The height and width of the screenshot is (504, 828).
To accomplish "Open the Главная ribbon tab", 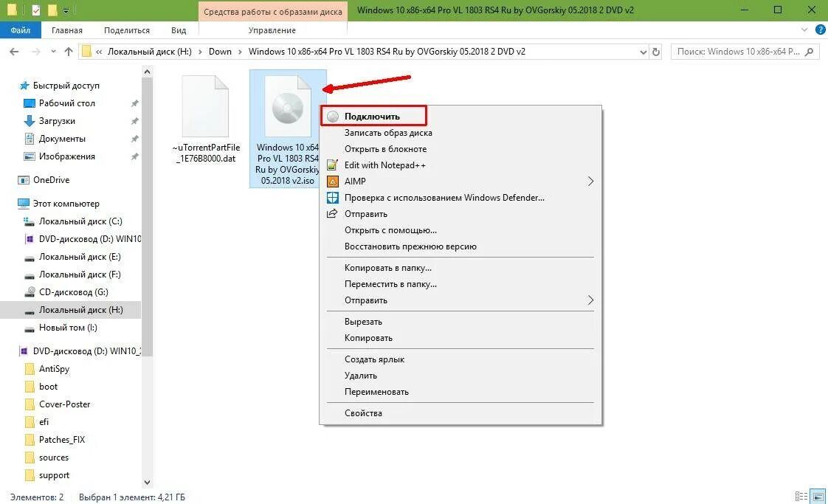I will (x=67, y=30).
